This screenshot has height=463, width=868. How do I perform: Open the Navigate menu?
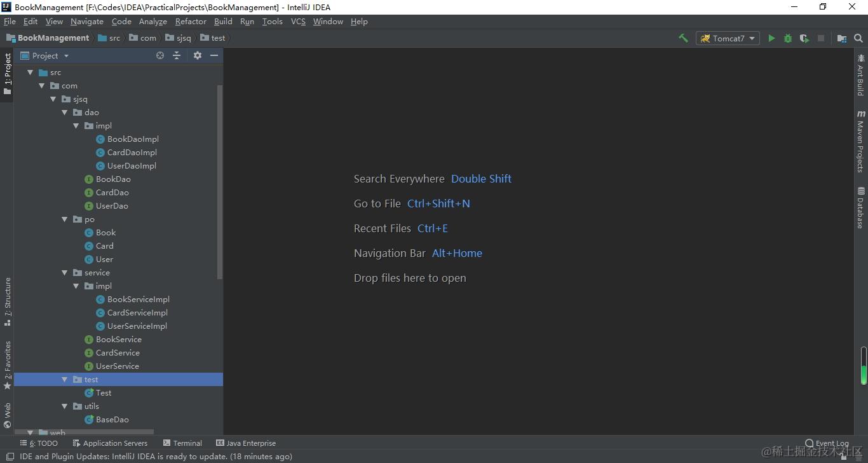coord(87,22)
